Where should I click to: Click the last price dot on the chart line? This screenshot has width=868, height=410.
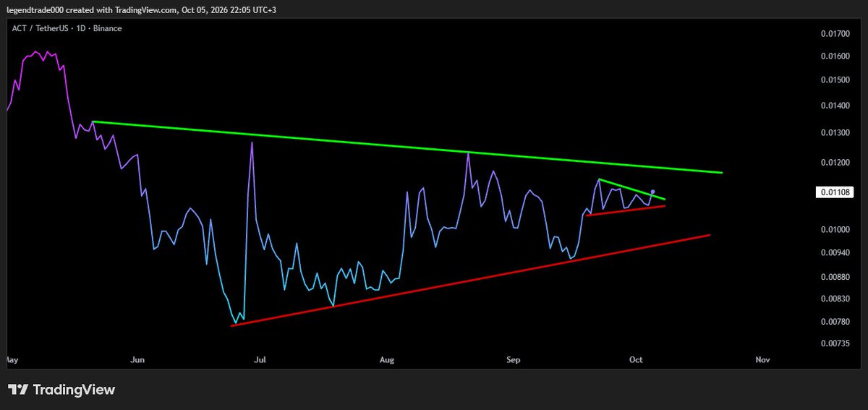point(653,192)
